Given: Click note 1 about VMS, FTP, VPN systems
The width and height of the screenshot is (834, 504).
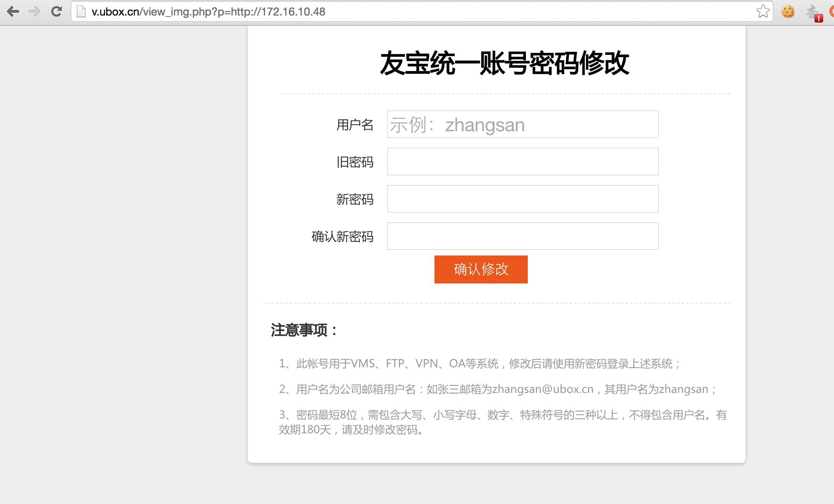Looking at the screenshot, I should [x=479, y=364].
